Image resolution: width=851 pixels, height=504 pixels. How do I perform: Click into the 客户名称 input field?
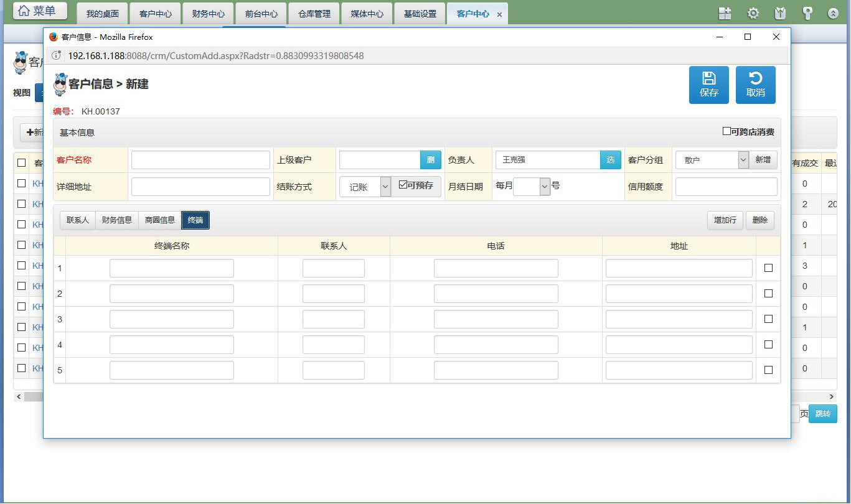point(200,160)
